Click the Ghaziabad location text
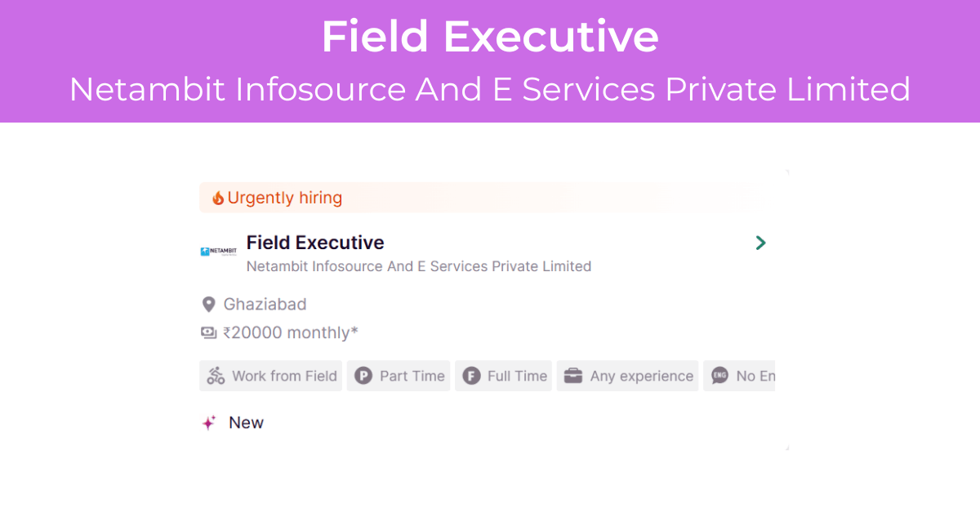 coord(265,305)
